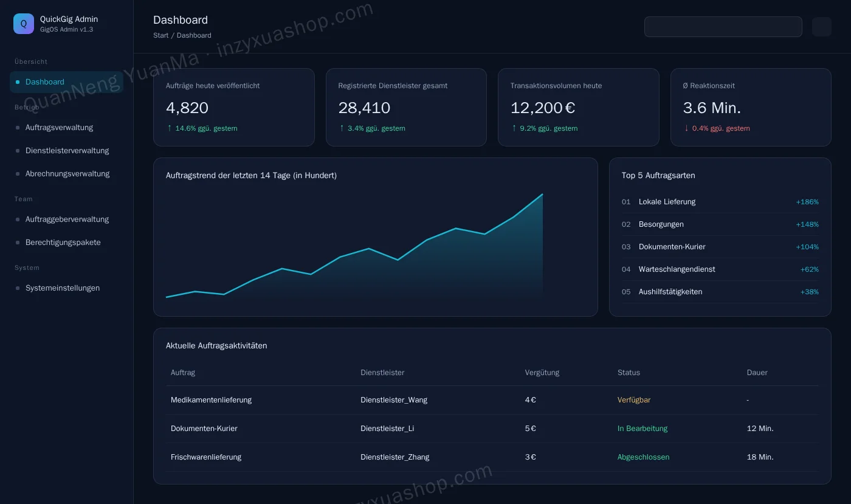Click the Medikamentenlieferung table row

pyautogui.click(x=492, y=400)
